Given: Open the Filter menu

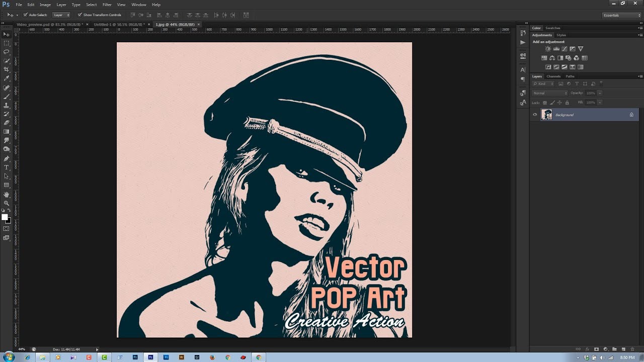Looking at the screenshot, I should point(107,5).
